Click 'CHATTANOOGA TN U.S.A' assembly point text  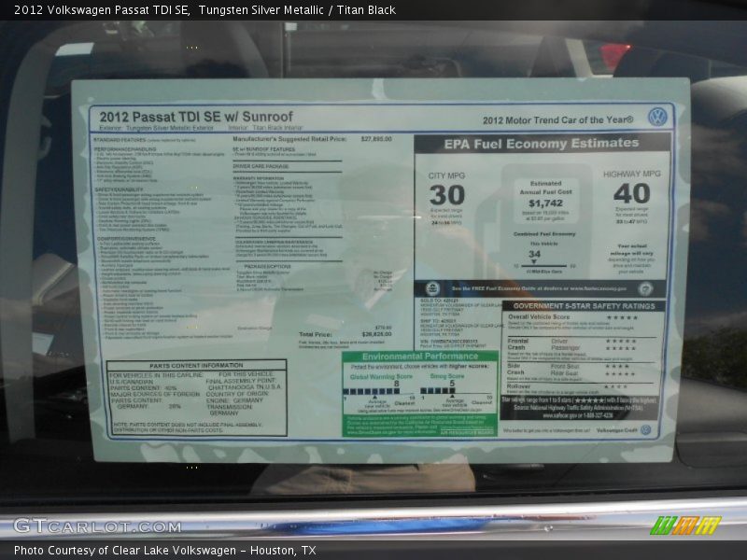click(x=245, y=387)
